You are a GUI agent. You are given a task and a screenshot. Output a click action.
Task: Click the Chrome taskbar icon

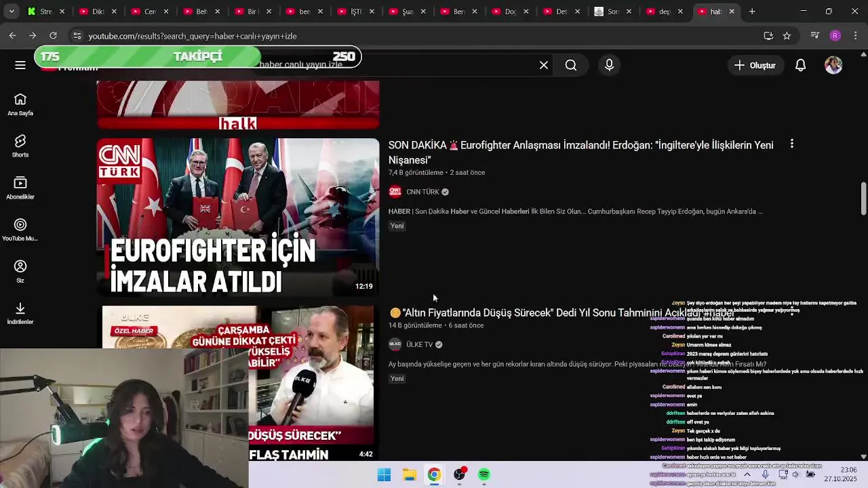[x=434, y=474]
